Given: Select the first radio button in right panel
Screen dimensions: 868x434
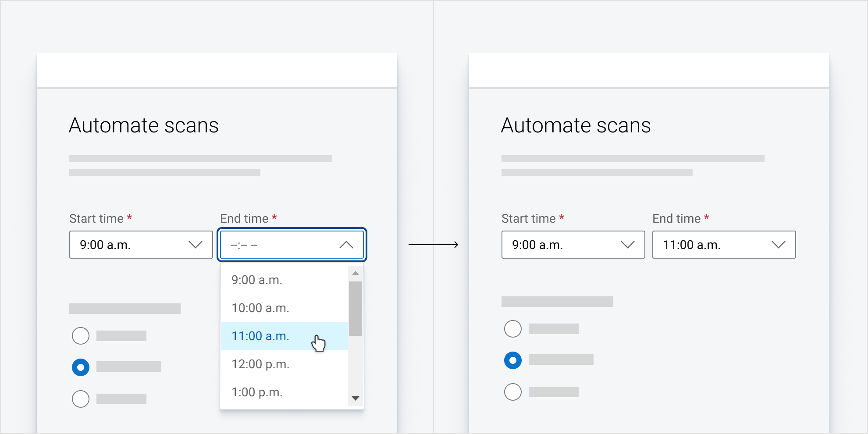Looking at the screenshot, I should click(x=513, y=329).
